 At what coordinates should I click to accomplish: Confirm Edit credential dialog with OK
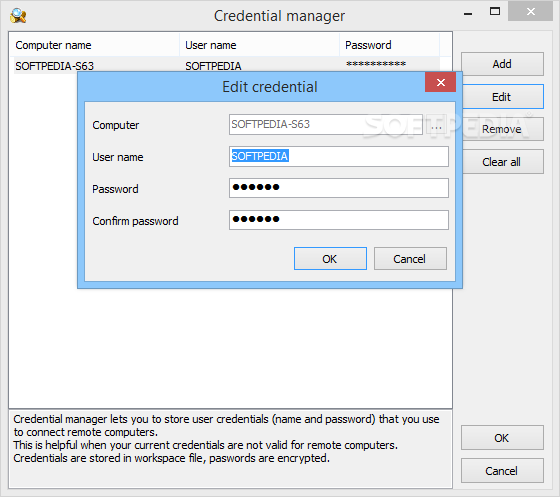tap(330, 258)
